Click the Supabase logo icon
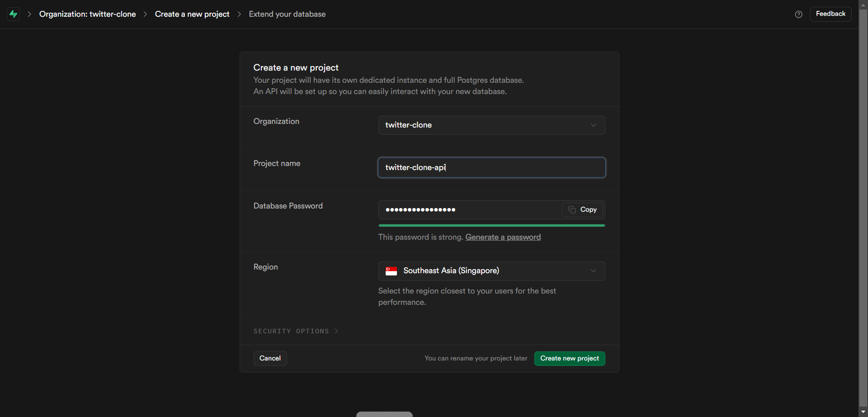This screenshot has width=868, height=417. [x=14, y=14]
